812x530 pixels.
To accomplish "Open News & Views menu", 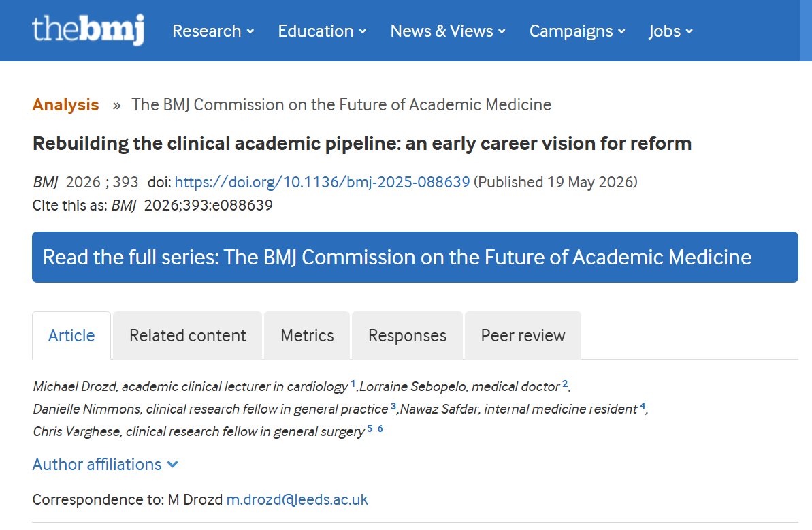I will [x=447, y=31].
